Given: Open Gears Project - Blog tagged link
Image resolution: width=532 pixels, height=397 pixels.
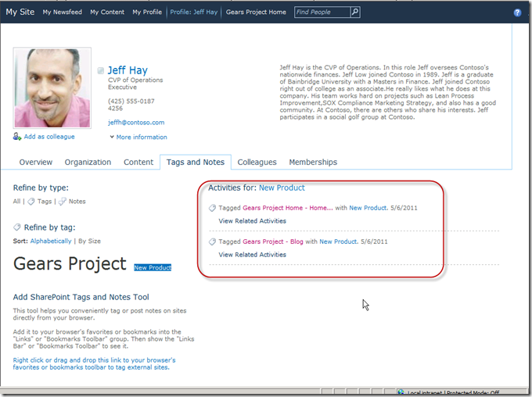Looking at the screenshot, I should [273, 241].
